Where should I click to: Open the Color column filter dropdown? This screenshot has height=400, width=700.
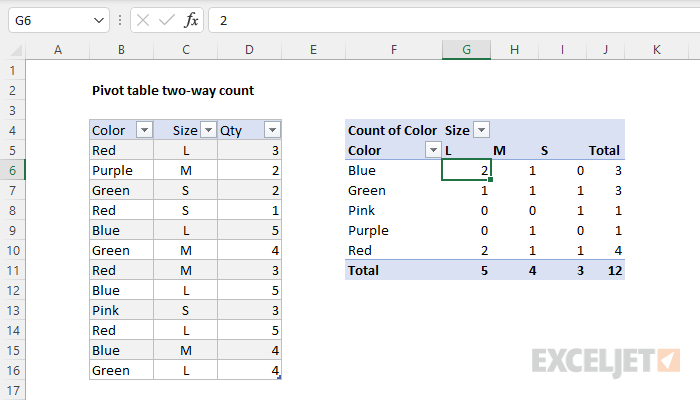tap(144, 130)
